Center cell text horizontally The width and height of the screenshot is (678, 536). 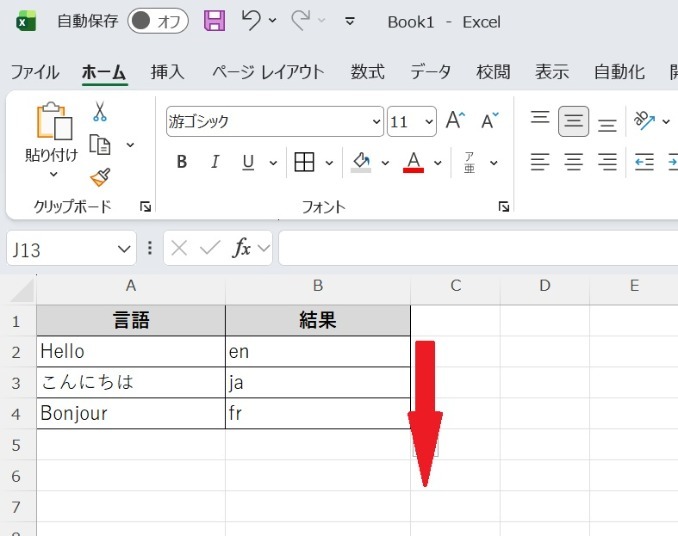(573, 162)
